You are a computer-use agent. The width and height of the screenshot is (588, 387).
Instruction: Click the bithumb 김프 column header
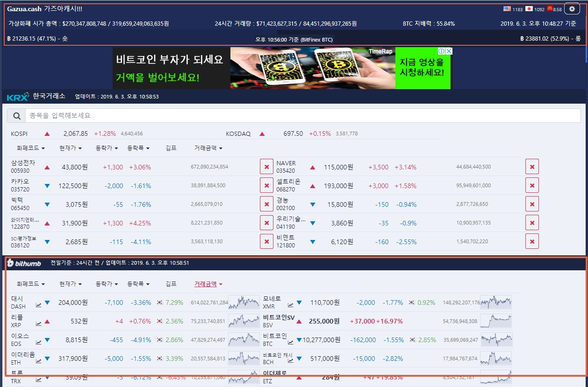pos(171,284)
